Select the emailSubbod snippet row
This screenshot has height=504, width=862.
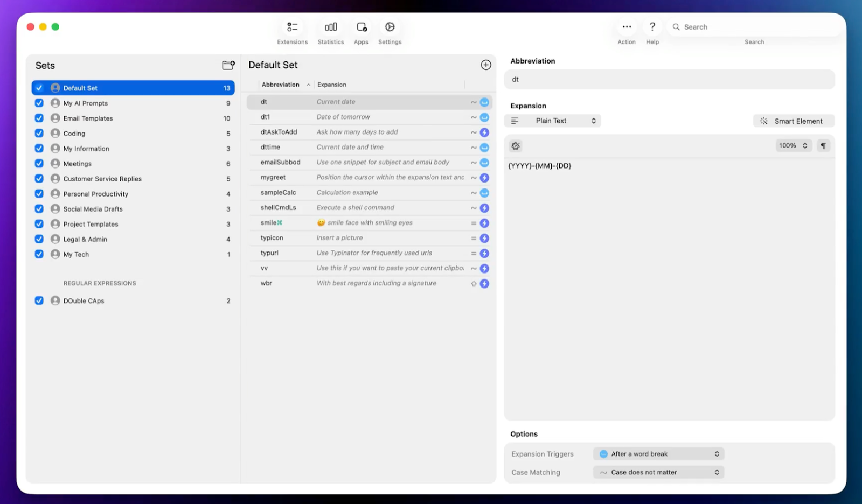(369, 162)
